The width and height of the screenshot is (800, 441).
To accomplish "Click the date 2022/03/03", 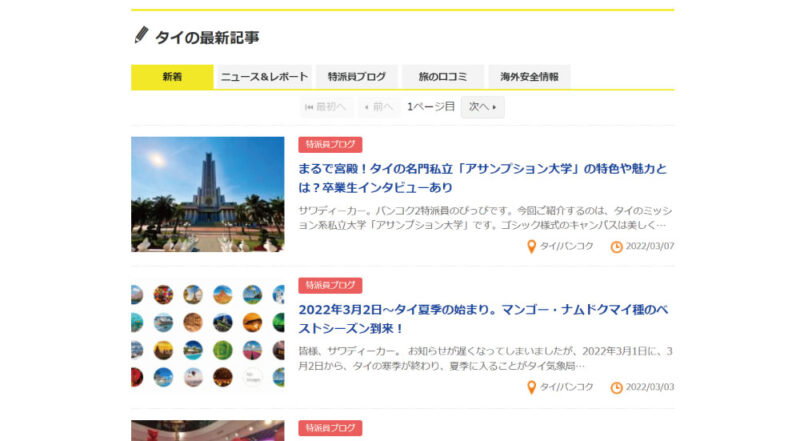I will pyautogui.click(x=650, y=387).
